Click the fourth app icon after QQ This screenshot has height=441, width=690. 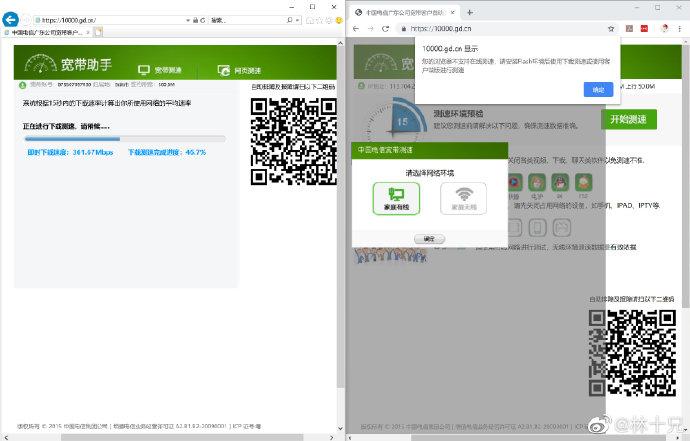(x=583, y=182)
